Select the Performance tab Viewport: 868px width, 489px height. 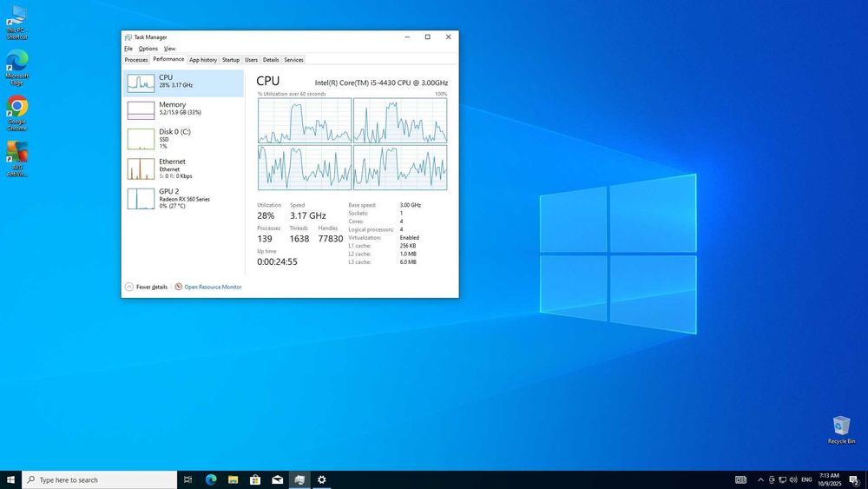(168, 59)
